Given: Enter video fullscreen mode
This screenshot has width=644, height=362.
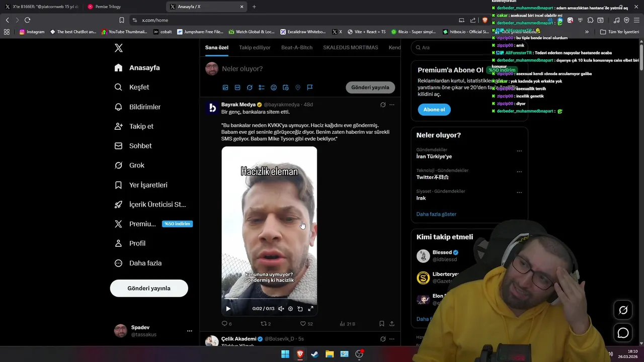Looking at the screenshot, I should point(310,309).
